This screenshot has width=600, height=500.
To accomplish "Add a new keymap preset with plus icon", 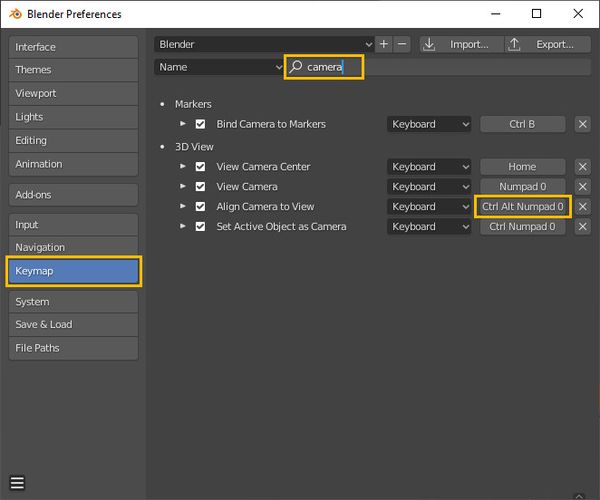I will click(384, 44).
